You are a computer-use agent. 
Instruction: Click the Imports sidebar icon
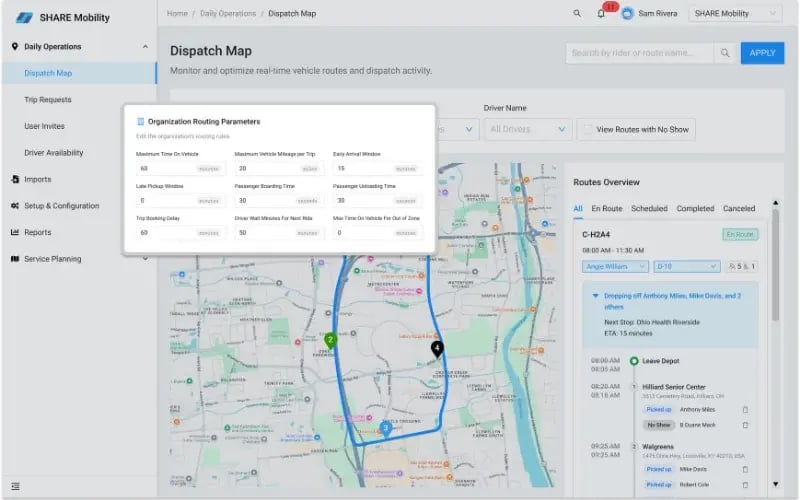pyautogui.click(x=15, y=179)
